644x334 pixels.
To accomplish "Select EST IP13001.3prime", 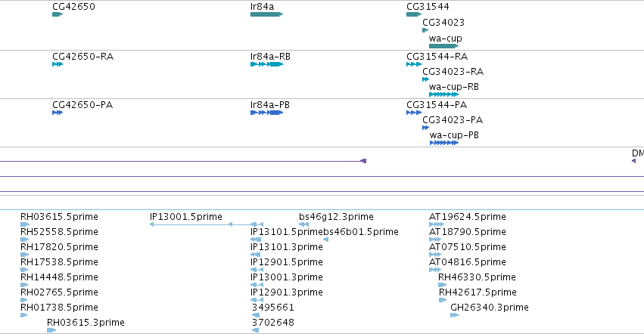I will pyautogui.click(x=286, y=277).
